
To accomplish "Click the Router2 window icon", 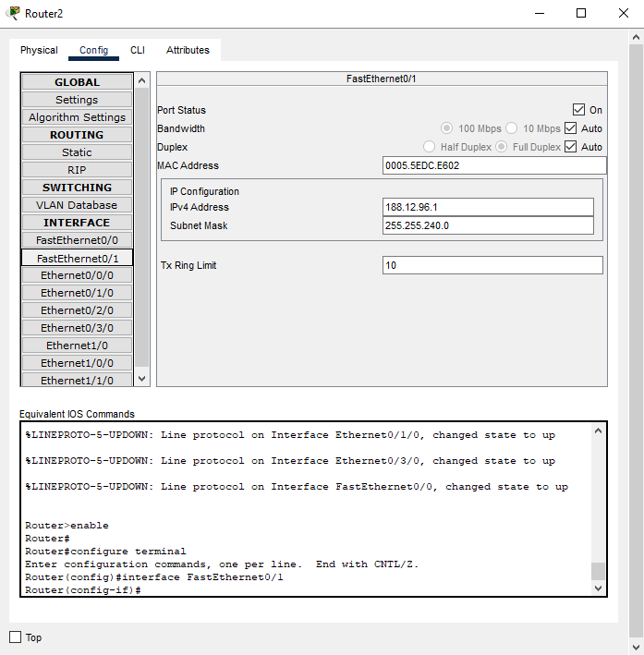I will click(x=14, y=13).
